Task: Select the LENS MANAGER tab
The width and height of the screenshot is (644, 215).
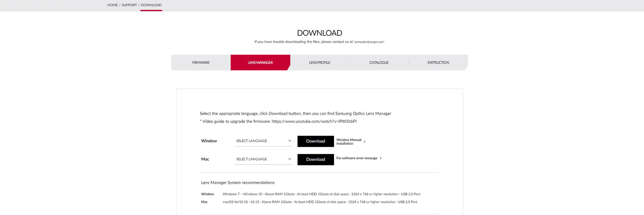Action: pos(260,62)
